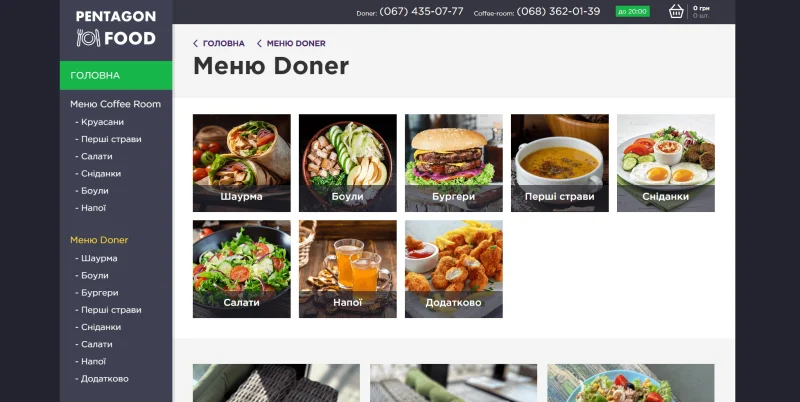Select the green ГОЛОВНА sidebar item
This screenshot has width=800, height=402.
click(116, 76)
